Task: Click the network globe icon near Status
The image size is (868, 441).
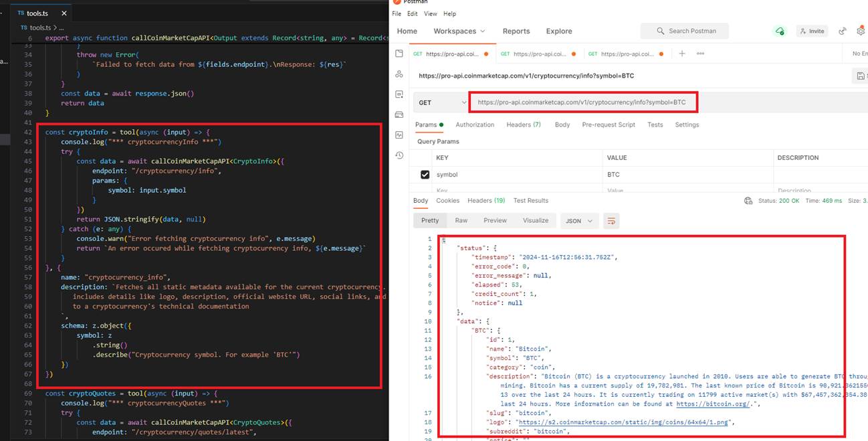Action: 748,201
